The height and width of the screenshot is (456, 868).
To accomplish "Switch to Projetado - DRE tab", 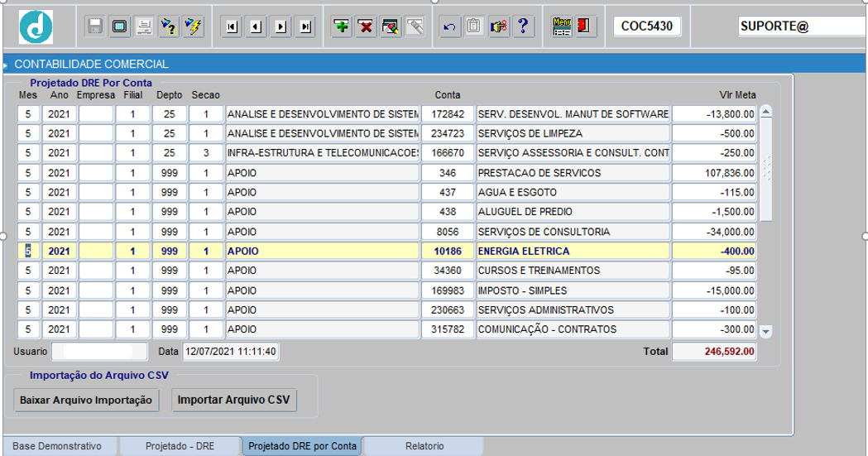I will click(x=180, y=446).
